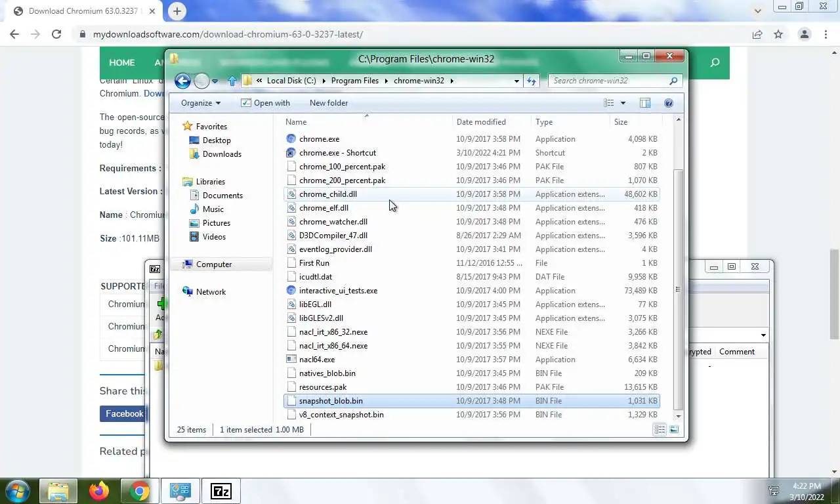
Task: Select chrome_elf.dll file
Action: pos(324,207)
